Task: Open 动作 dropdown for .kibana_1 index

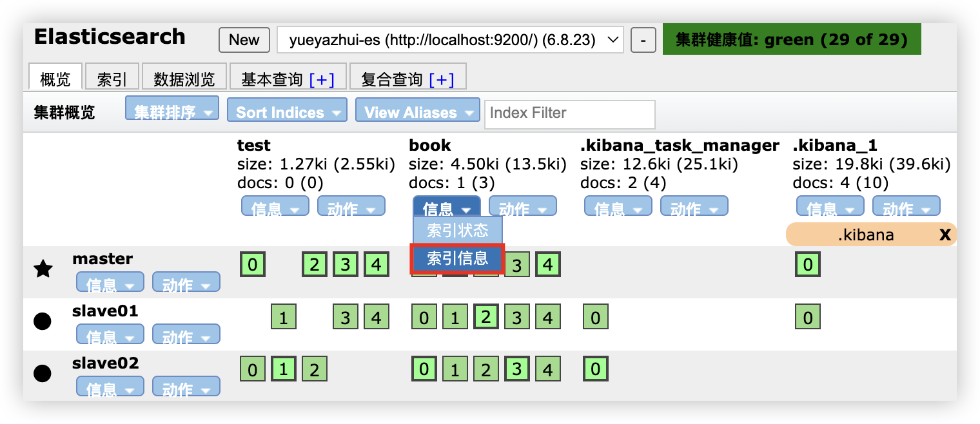Action: coord(906,206)
